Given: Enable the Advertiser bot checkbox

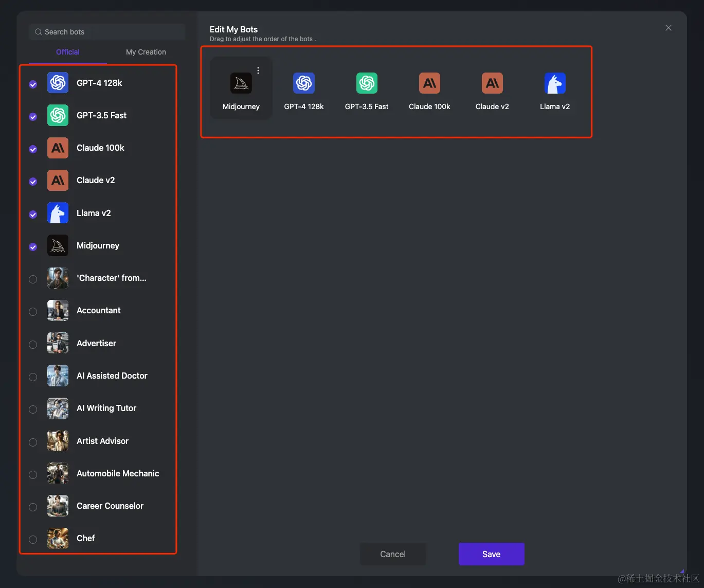Looking at the screenshot, I should [33, 345].
